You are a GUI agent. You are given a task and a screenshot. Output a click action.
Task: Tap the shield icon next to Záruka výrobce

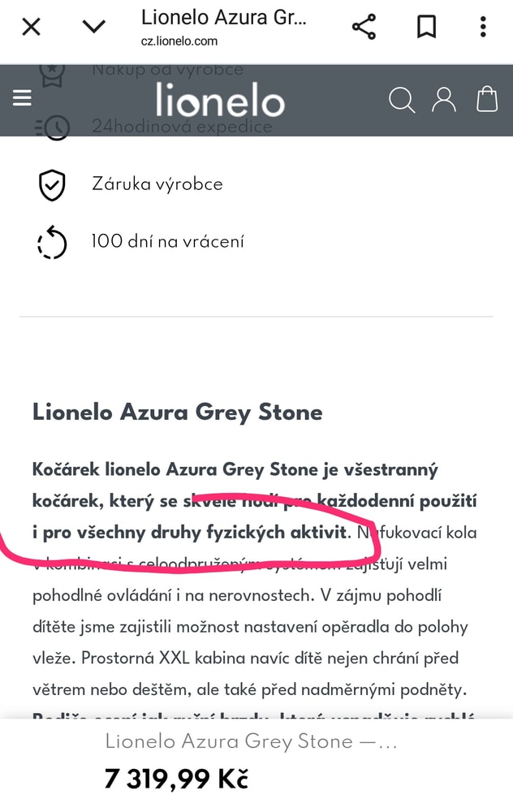click(52, 184)
